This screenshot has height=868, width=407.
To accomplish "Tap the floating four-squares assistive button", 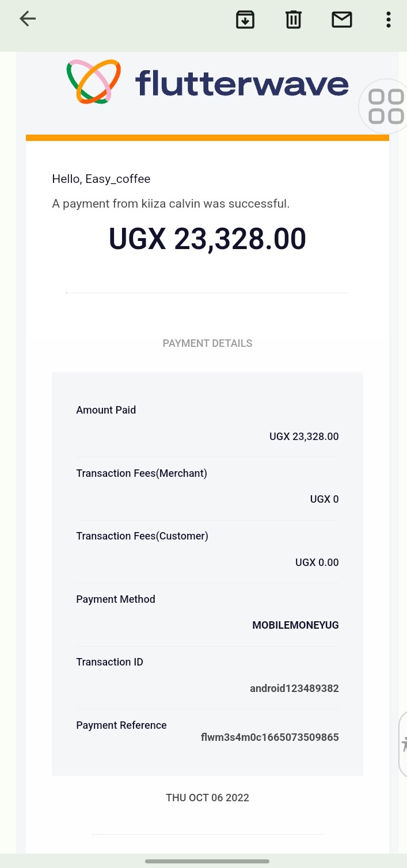I will click(x=385, y=106).
